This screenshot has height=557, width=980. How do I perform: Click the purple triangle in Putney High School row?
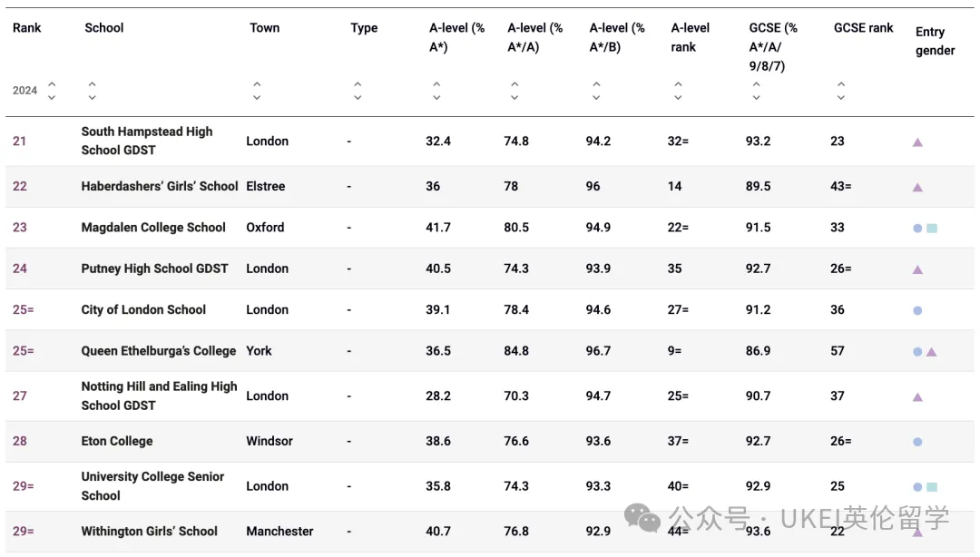tap(917, 269)
